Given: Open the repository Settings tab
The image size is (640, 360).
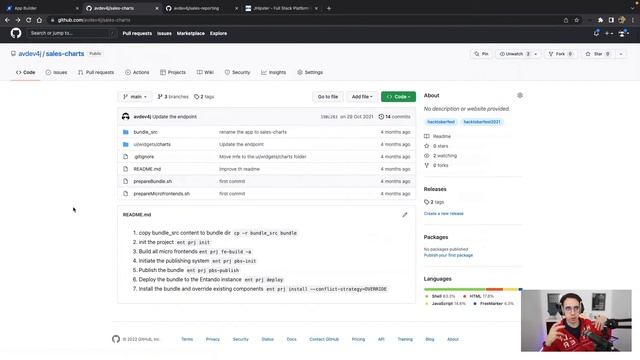Looking at the screenshot, I should click(x=310, y=72).
